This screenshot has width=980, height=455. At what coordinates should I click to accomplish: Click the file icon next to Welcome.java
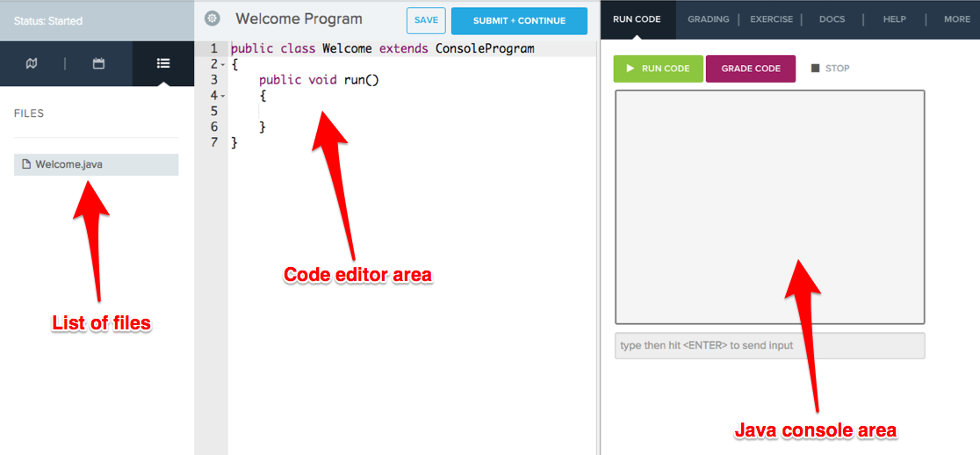click(x=26, y=164)
